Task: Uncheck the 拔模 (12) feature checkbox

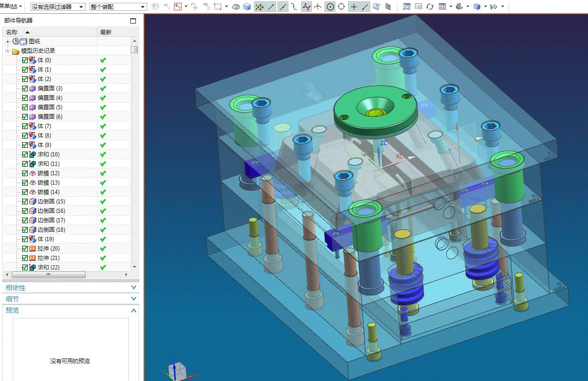Action: click(25, 173)
